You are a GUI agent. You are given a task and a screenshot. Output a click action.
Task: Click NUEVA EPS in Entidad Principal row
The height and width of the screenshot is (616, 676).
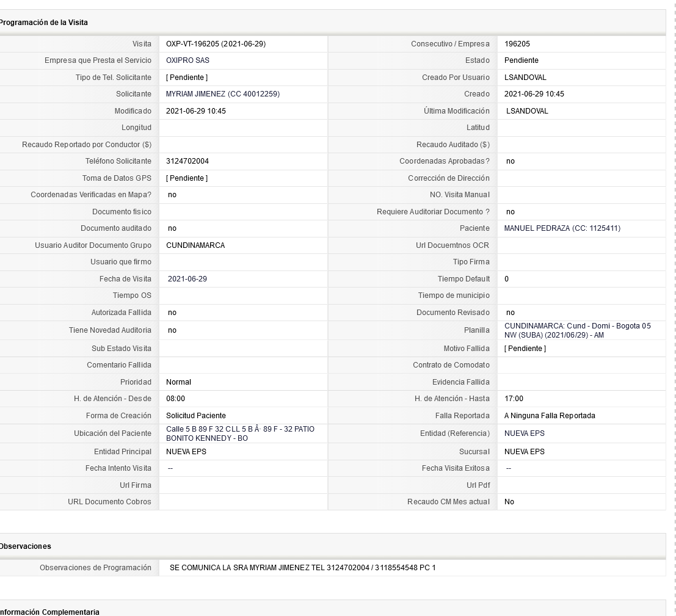[x=186, y=452]
